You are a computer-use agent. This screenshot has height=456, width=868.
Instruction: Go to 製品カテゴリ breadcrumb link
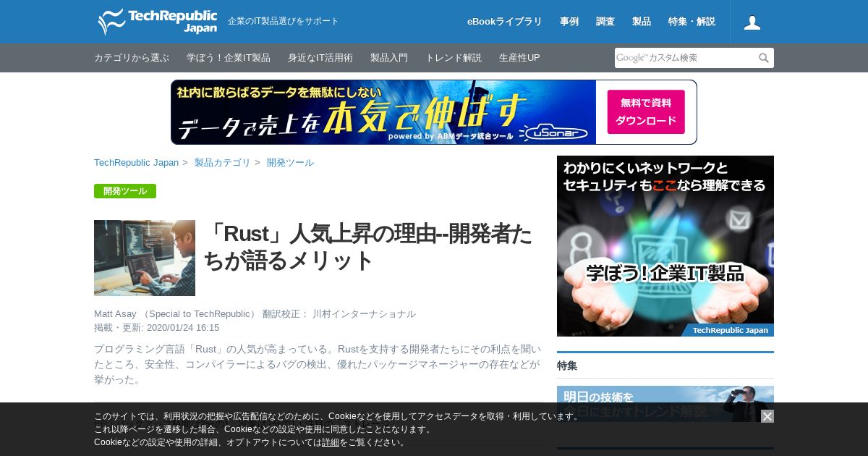click(x=223, y=163)
